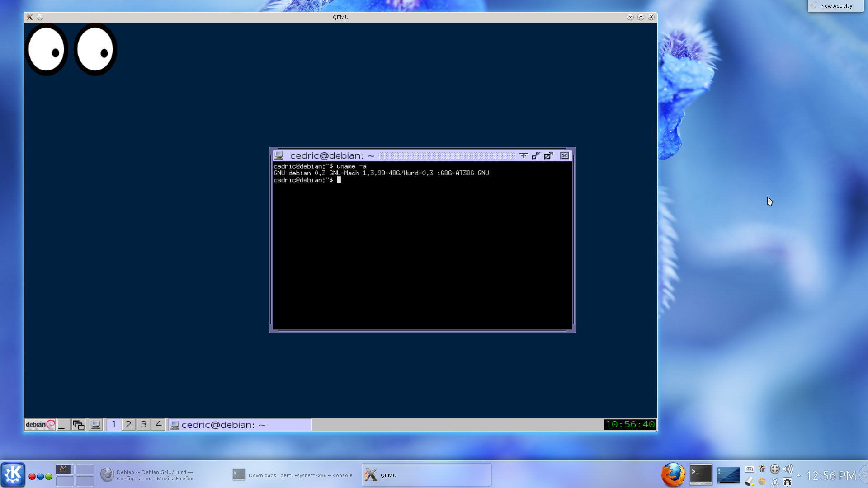Open the Klipper scissors clipboard icon

click(x=775, y=482)
